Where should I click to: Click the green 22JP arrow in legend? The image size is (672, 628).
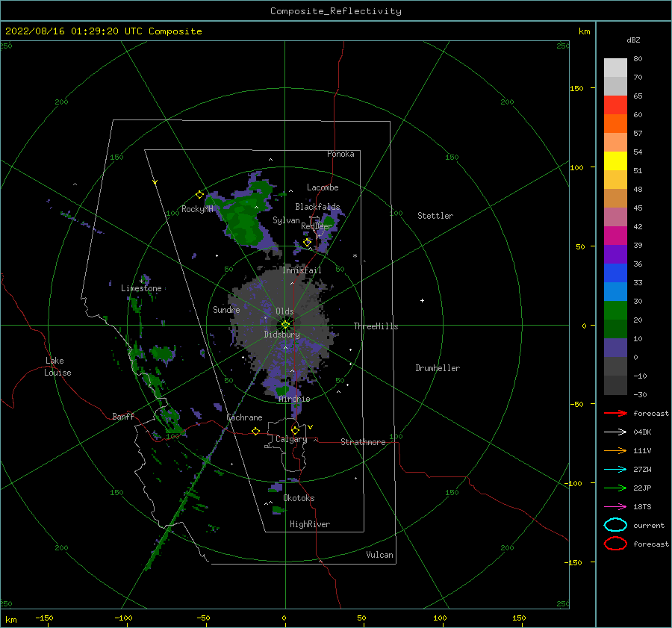coord(615,488)
